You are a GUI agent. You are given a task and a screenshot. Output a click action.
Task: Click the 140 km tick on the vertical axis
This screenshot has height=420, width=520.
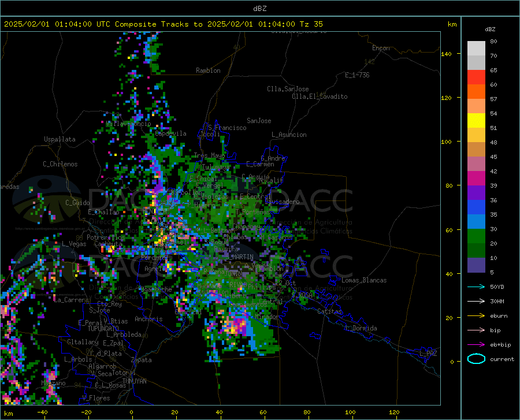point(446,54)
